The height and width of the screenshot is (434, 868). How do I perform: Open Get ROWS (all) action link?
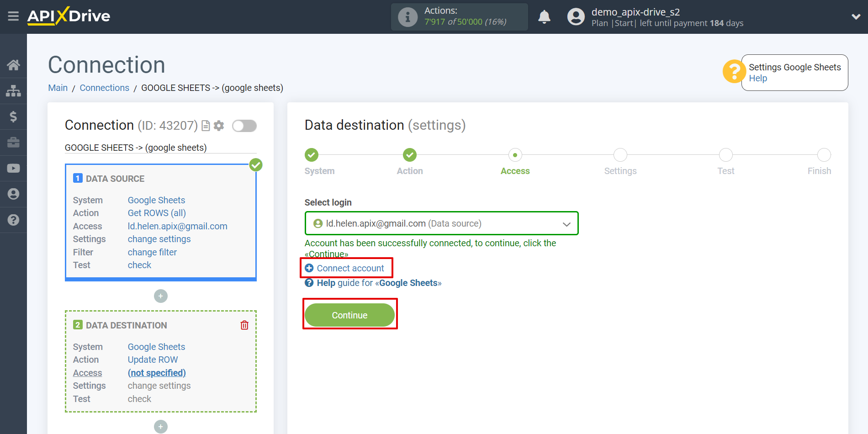pyautogui.click(x=157, y=213)
